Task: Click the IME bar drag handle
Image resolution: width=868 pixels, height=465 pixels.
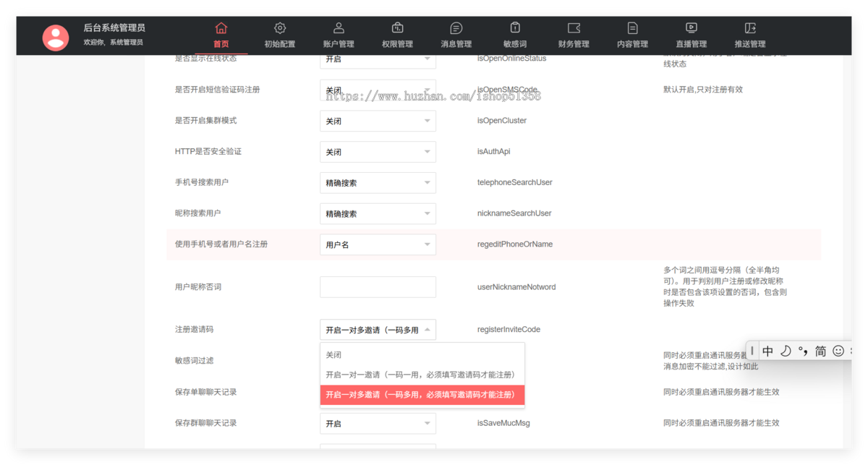Action: point(752,351)
